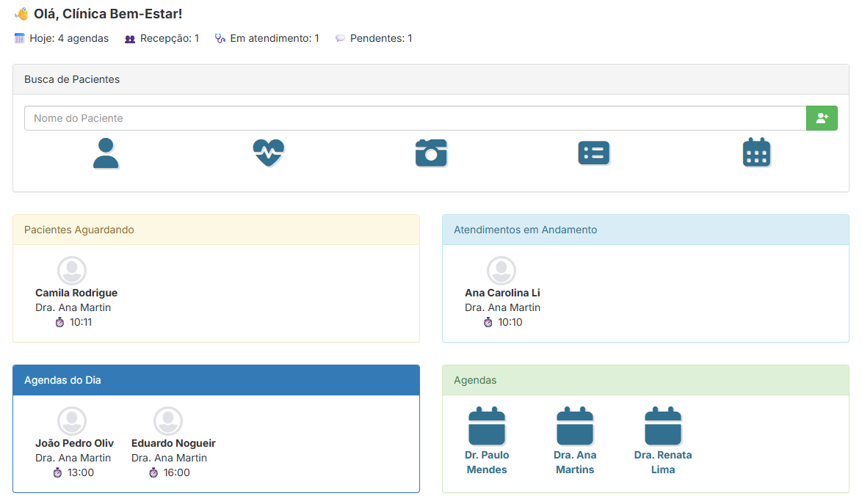862x504 pixels.
Task: Click the stopwatch icon beside 16:00
Action: click(153, 472)
